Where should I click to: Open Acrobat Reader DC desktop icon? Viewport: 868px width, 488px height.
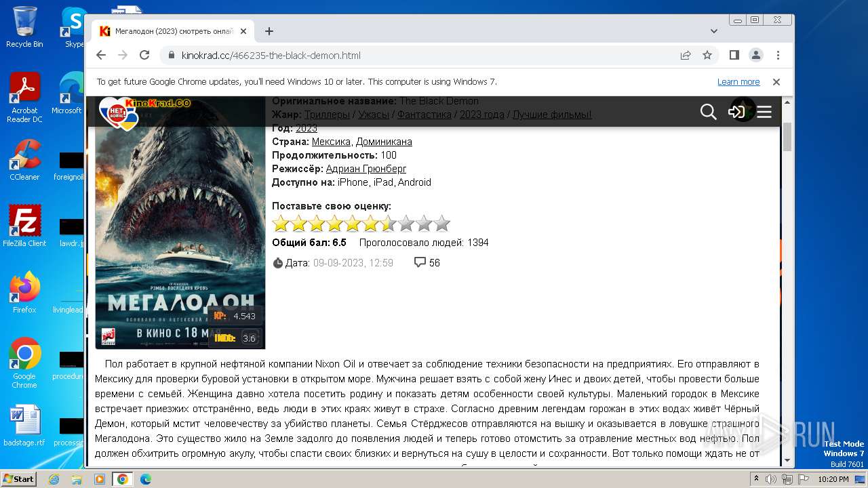click(24, 98)
